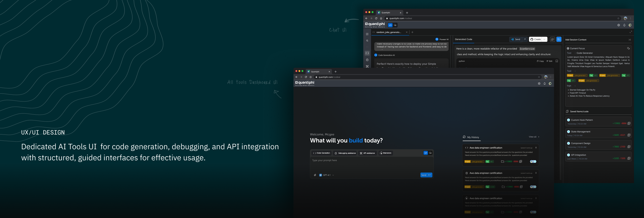
Task: Select the Code Generation quick action
Action: tap(321, 153)
